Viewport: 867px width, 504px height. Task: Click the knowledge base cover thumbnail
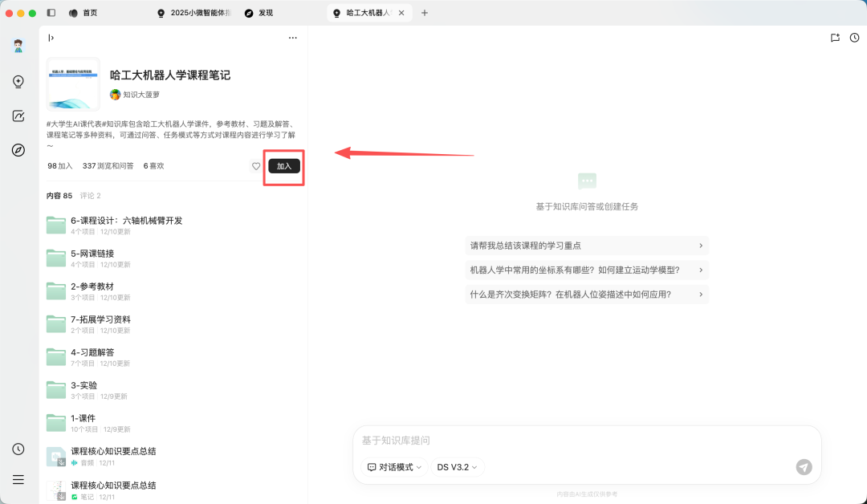(72, 83)
